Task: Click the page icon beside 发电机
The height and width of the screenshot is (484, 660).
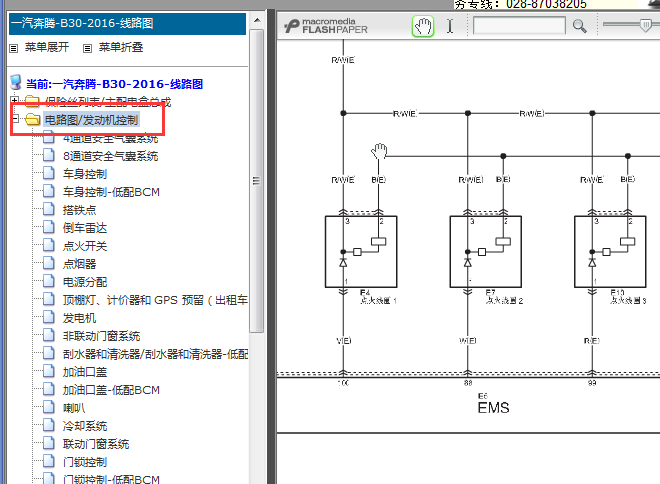Action: tap(49, 317)
